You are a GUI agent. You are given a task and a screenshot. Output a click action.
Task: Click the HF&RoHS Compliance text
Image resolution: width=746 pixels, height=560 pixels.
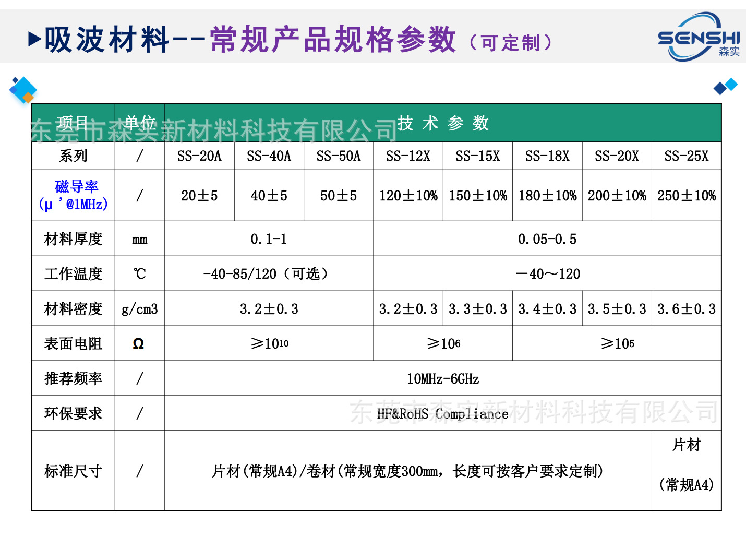pos(442,413)
